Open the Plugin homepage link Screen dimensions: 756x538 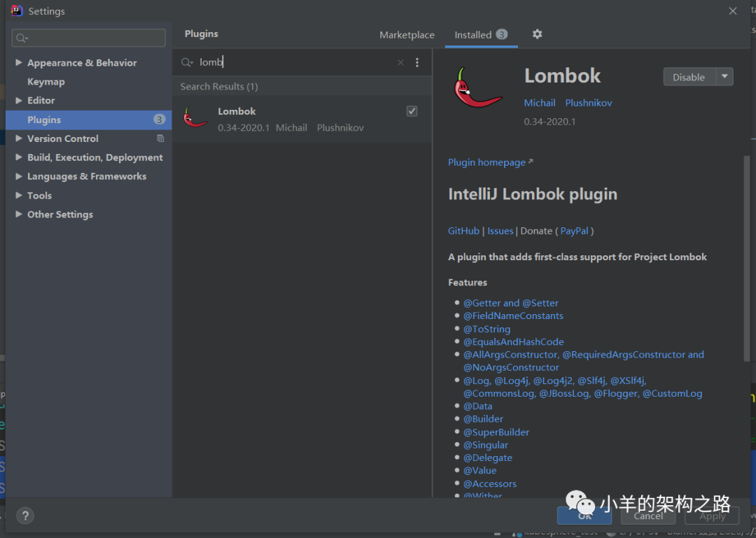(490, 162)
